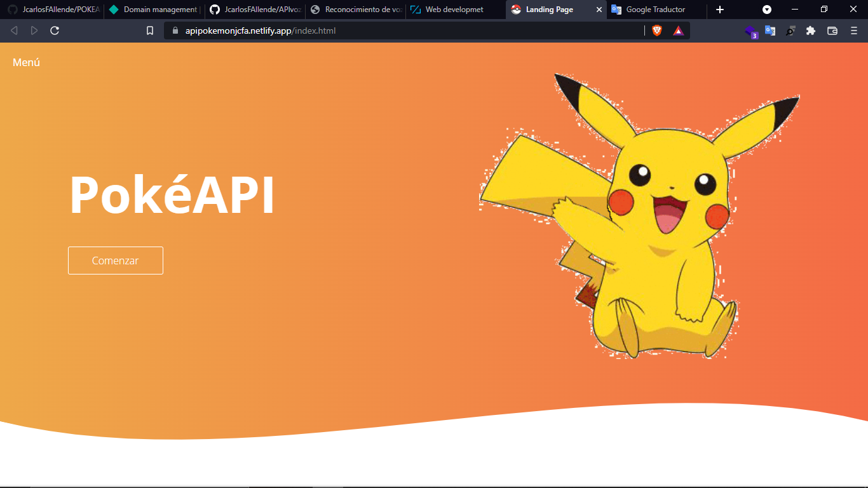868x488 pixels.
Task: Click the address bar URL
Action: tap(261, 30)
